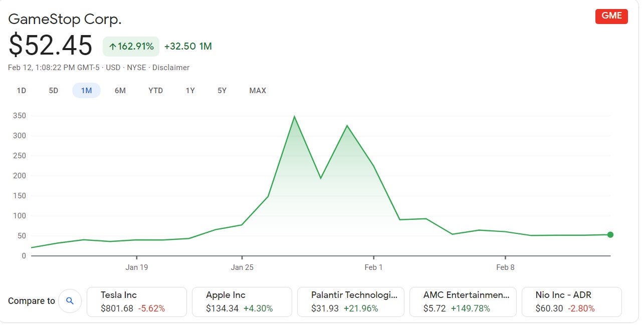644x326 pixels.
Task: Switch to the 5D time range
Action: point(53,91)
